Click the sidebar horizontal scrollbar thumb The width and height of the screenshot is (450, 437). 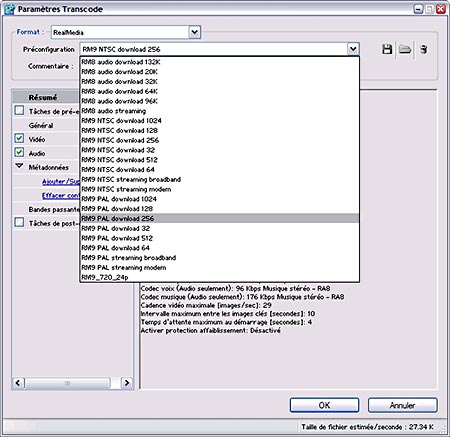coord(67,383)
